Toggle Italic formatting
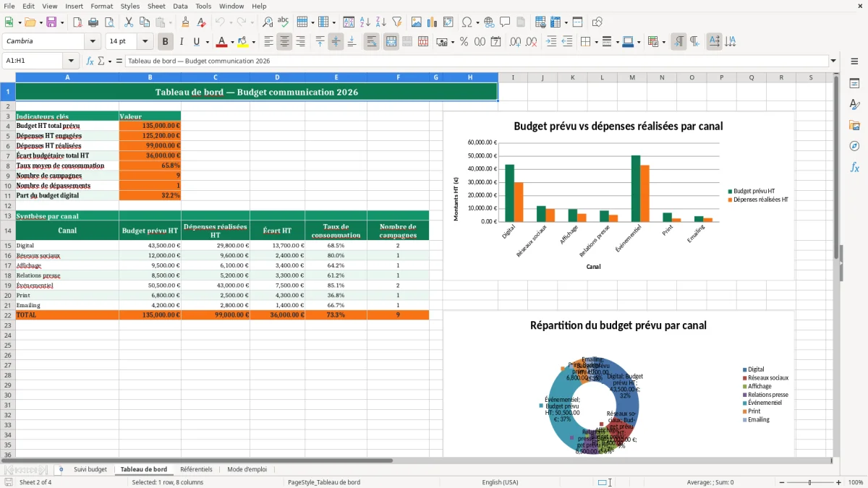The image size is (868, 488). (x=181, y=42)
